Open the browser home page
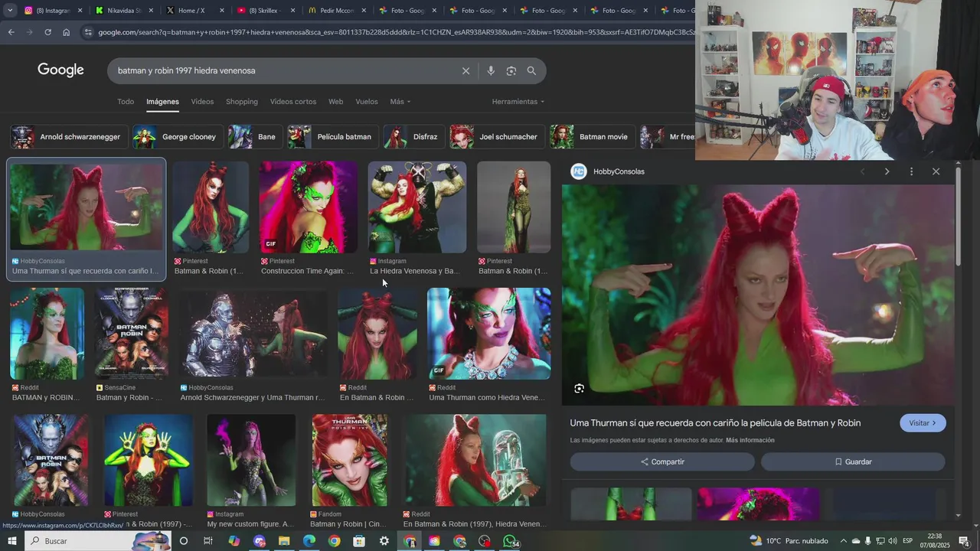Viewport: 980px width, 551px height. click(67, 32)
